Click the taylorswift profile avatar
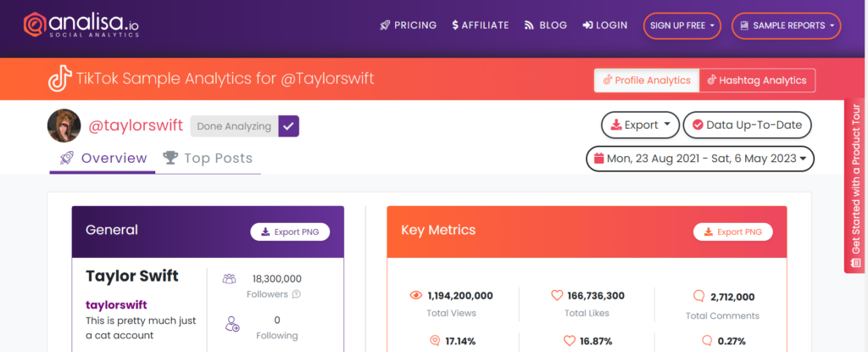The height and width of the screenshot is (352, 868). point(64,126)
